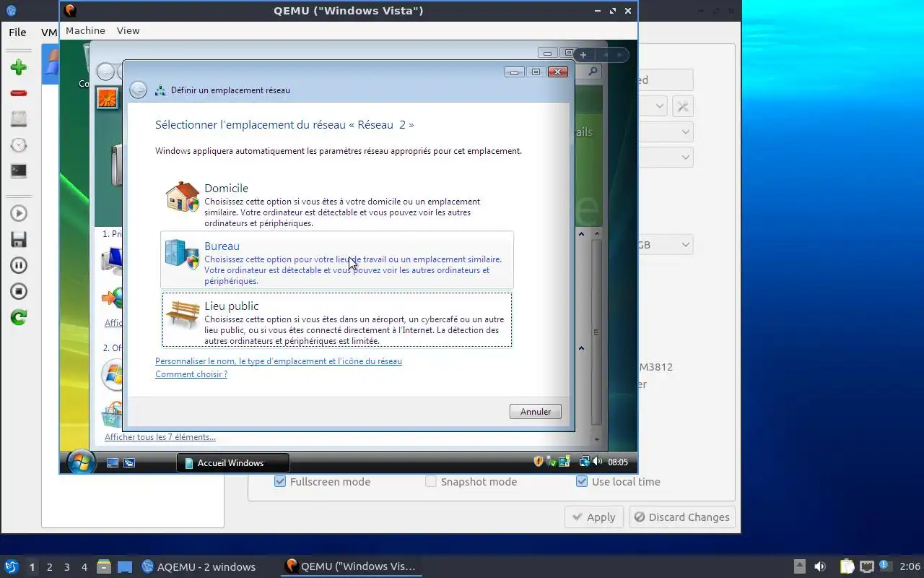This screenshot has height=578, width=924.
Task: Enable the Snapshot mode checkbox
Action: [431, 482]
